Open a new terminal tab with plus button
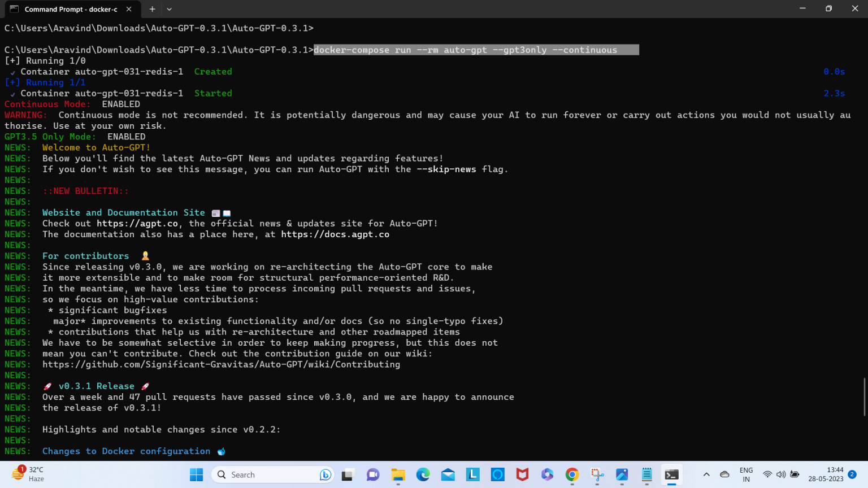Image resolution: width=868 pixels, height=488 pixels. 152,9
